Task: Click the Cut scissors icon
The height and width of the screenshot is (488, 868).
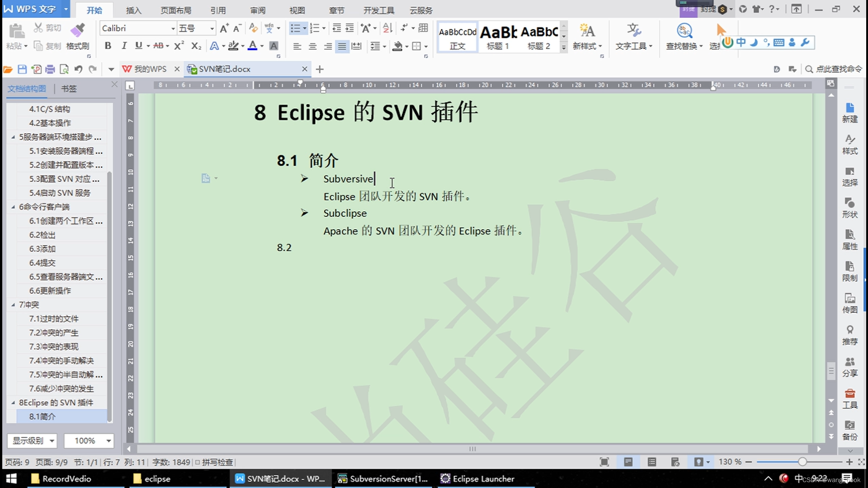Action: point(38,28)
